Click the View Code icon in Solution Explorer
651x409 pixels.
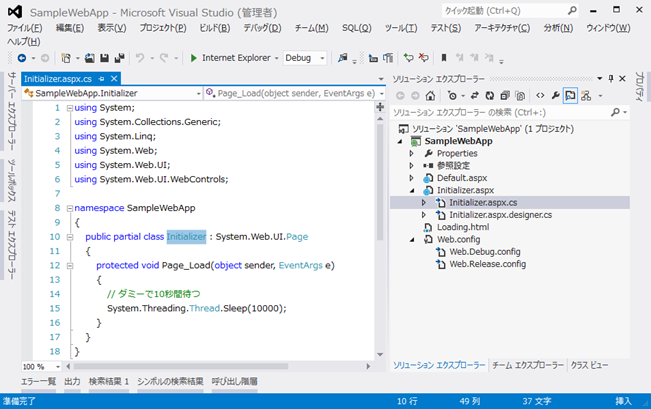pos(540,96)
